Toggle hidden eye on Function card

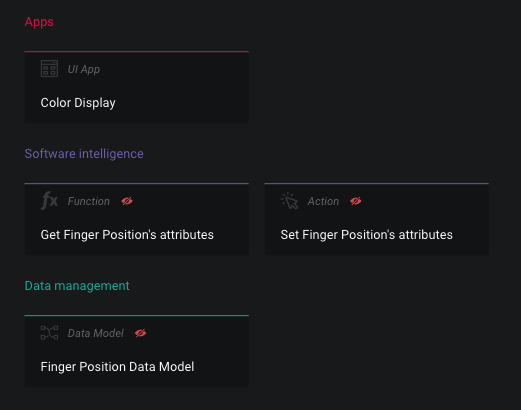pyautogui.click(x=127, y=201)
